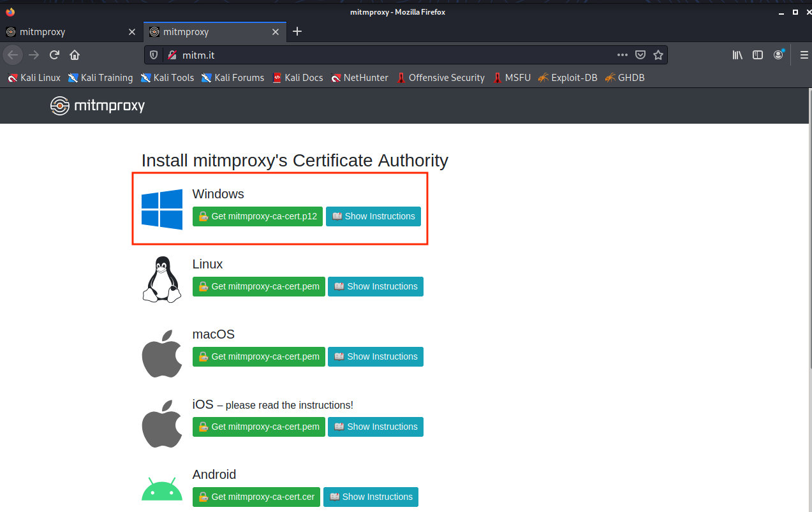Open NetHunter bookmark
This screenshot has width=812, height=512.
tap(360, 78)
